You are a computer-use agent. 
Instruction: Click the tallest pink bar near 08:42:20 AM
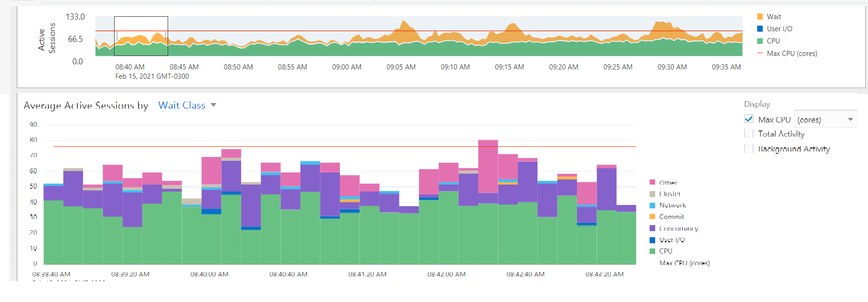coord(488,165)
